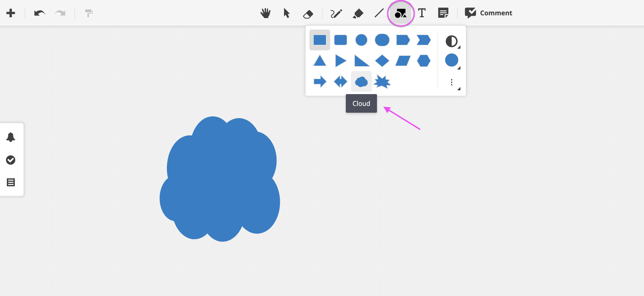Select the blue cloud on canvas

click(x=220, y=179)
